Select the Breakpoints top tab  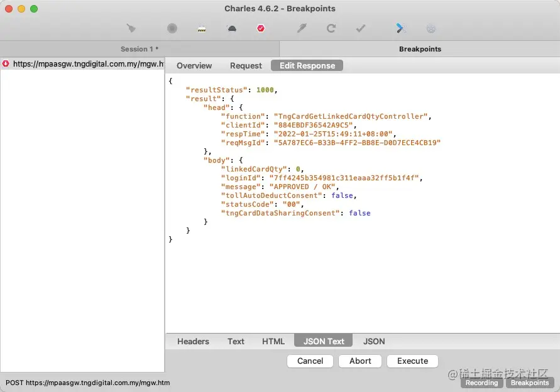tap(420, 49)
